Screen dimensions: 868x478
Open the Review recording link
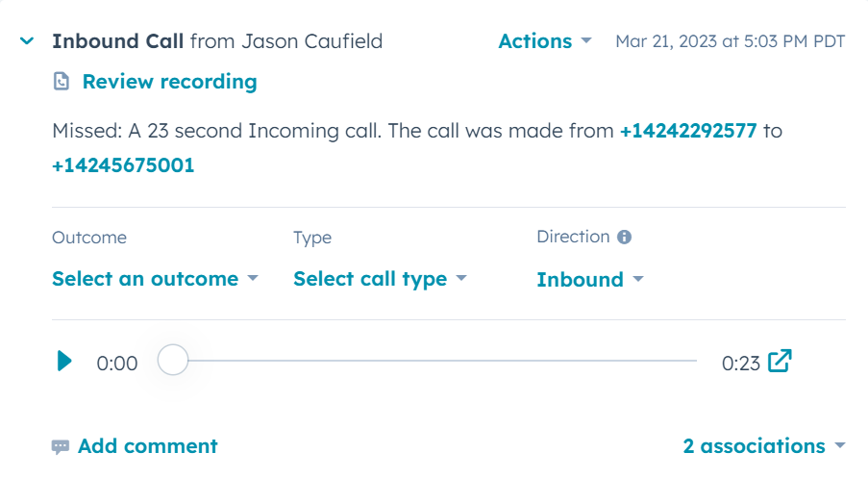point(169,82)
